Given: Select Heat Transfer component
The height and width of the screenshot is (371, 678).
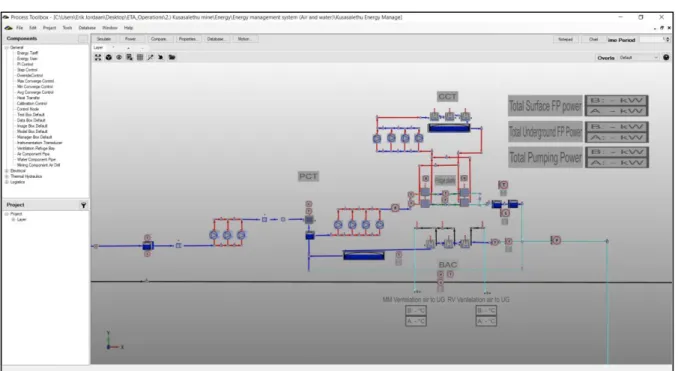Looking at the screenshot, I should (28, 98).
